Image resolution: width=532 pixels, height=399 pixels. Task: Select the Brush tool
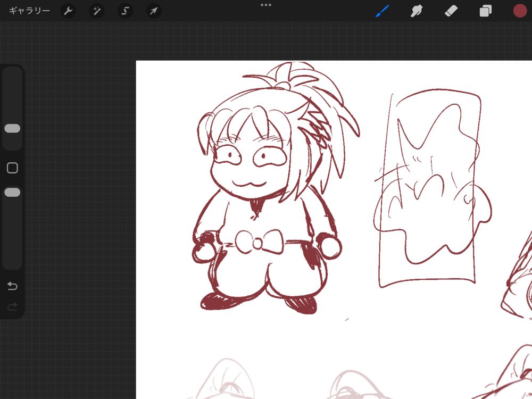click(x=383, y=11)
